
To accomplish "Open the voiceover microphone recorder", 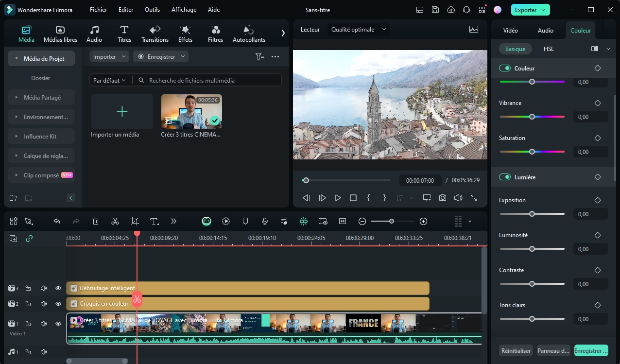I will point(265,221).
